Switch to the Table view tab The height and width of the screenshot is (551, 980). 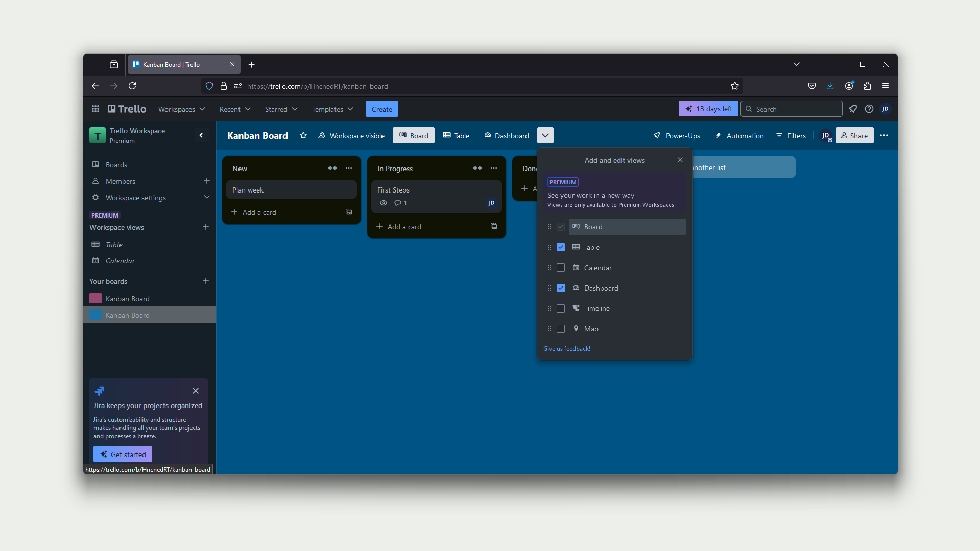coord(456,135)
